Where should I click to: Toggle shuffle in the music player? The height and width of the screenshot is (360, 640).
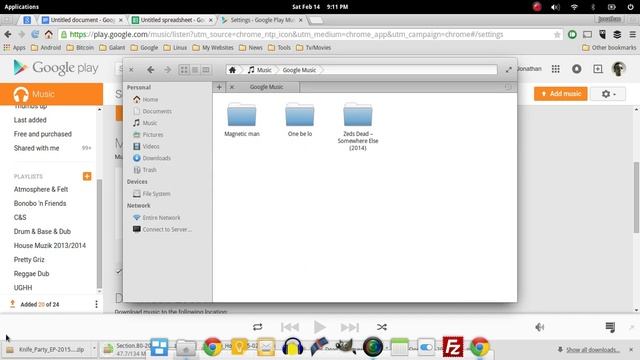point(382,327)
